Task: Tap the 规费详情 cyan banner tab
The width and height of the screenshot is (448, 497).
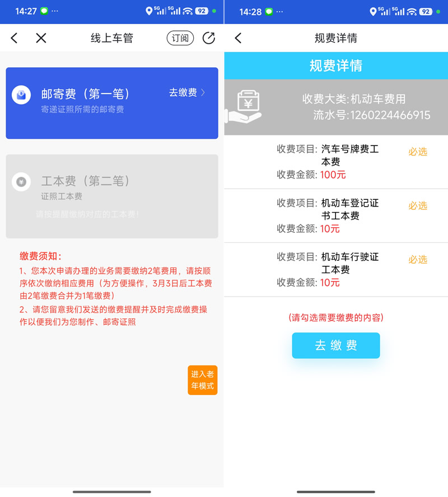Action: coord(336,65)
